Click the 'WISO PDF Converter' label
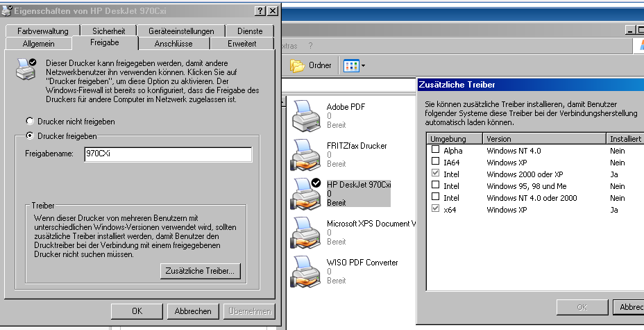 pyautogui.click(x=362, y=262)
